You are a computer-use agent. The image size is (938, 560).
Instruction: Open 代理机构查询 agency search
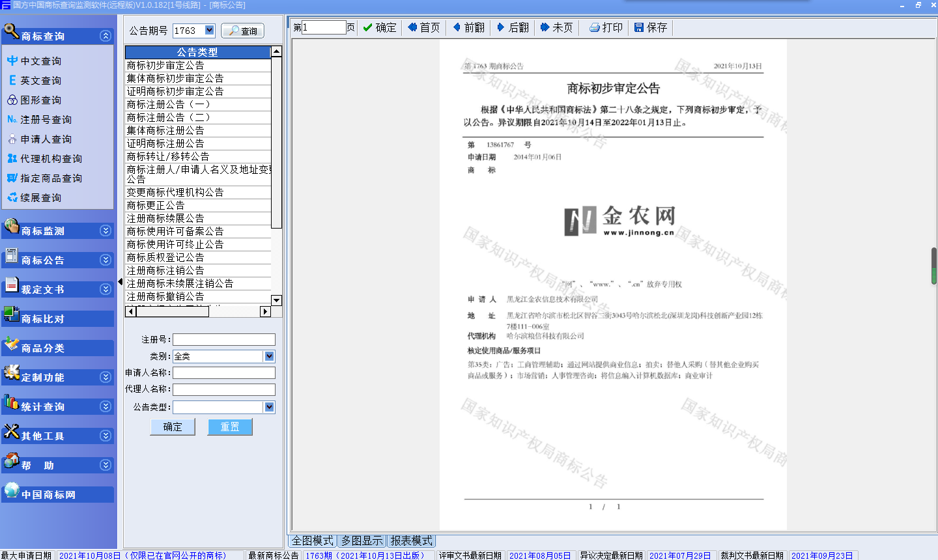(x=45, y=158)
